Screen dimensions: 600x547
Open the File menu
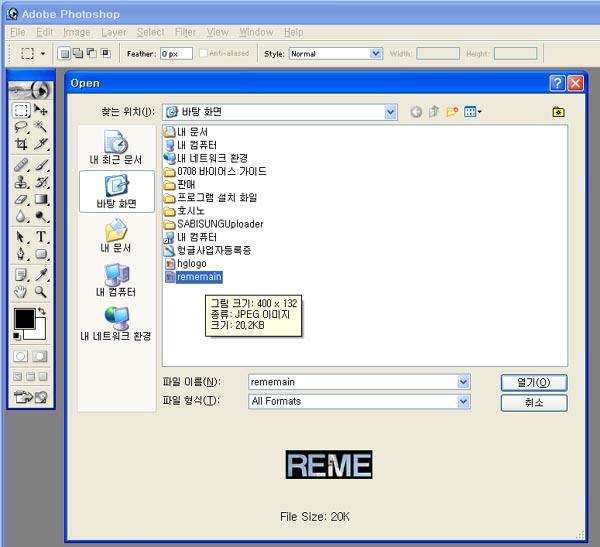click(x=18, y=32)
